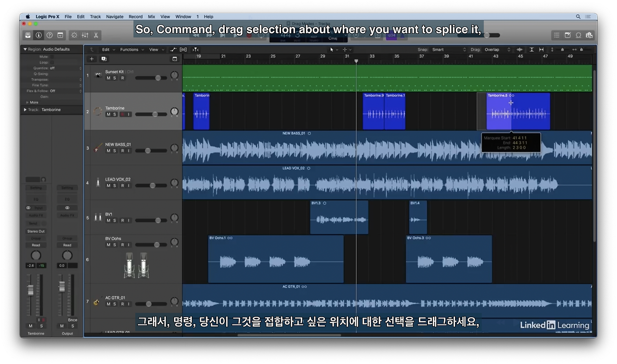
Task: Solo the NEW BASS_01 track
Action: (x=115, y=151)
